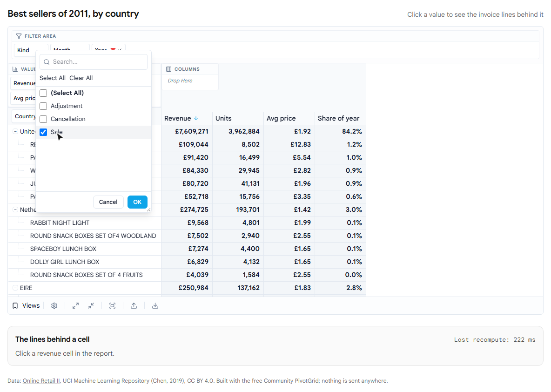
Task: Check the Adjustment checkbox
Action: point(43,106)
